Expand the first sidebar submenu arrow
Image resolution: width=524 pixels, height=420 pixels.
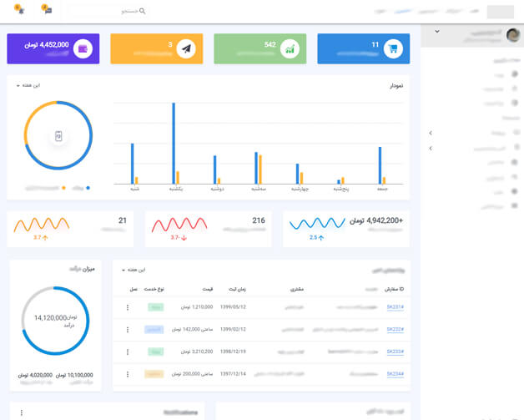coord(431,133)
